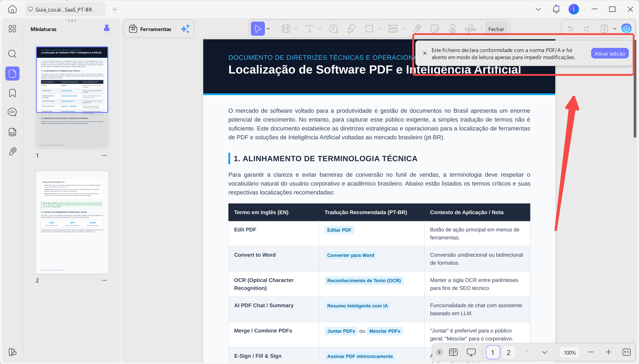Image resolution: width=639 pixels, height=364 pixels.
Task: Expand the text tool dropdown arrow
Action: coord(320,29)
